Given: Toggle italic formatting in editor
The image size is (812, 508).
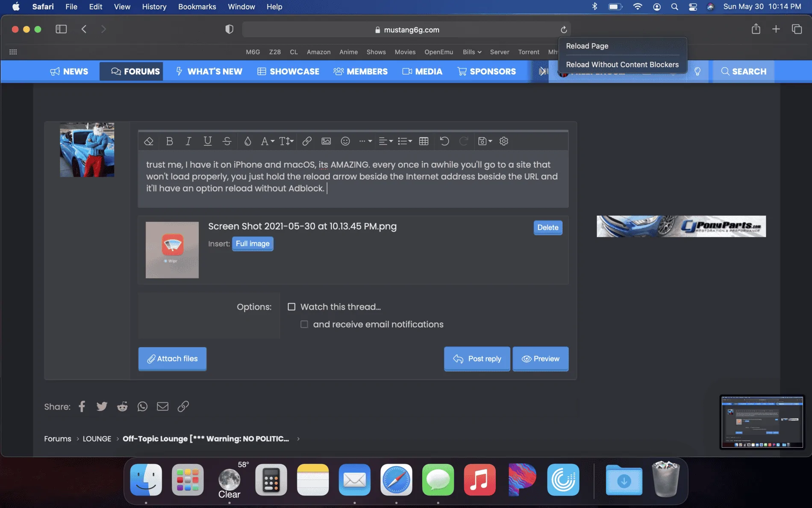Looking at the screenshot, I should [x=188, y=141].
